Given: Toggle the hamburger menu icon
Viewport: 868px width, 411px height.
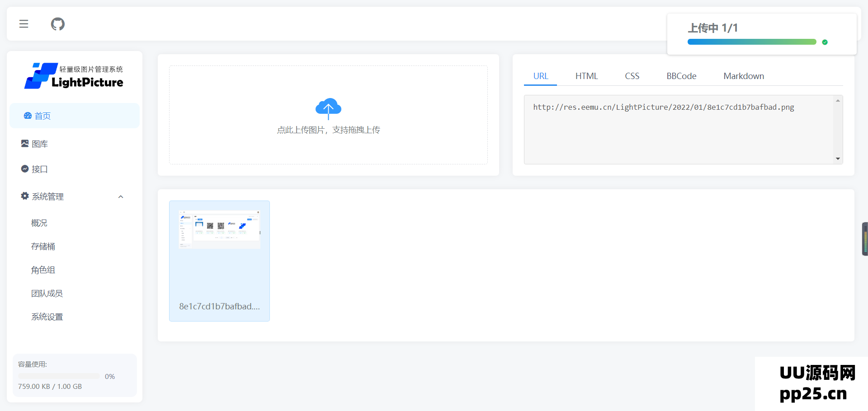Looking at the screenshot, I should point(24,24).
